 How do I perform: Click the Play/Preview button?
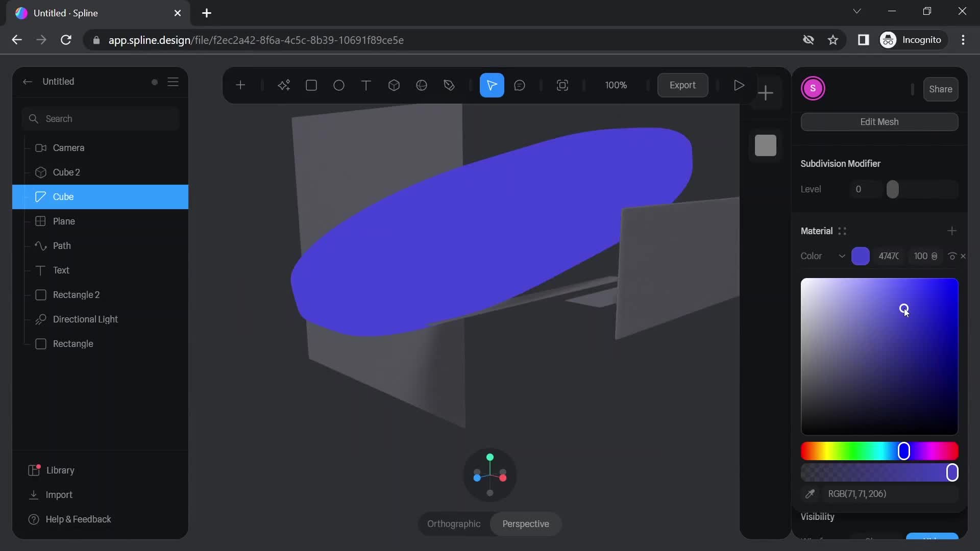coord(738,85)
